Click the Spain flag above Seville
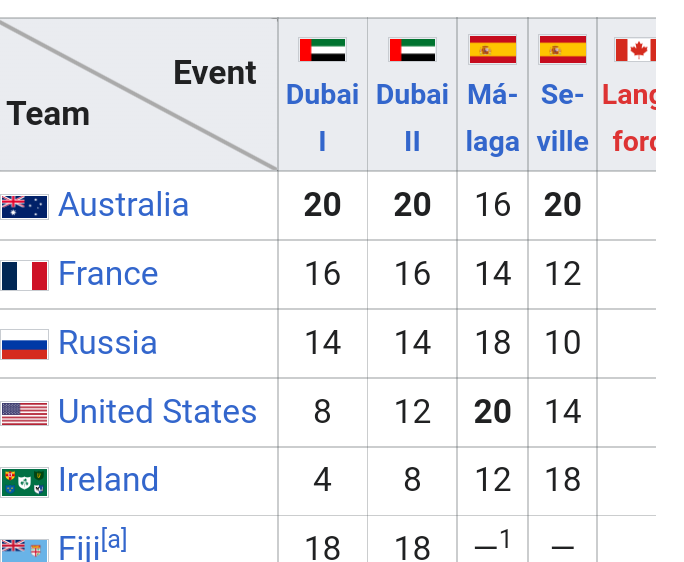The width and height of the screenshot is (684, 562). (562, 49)
